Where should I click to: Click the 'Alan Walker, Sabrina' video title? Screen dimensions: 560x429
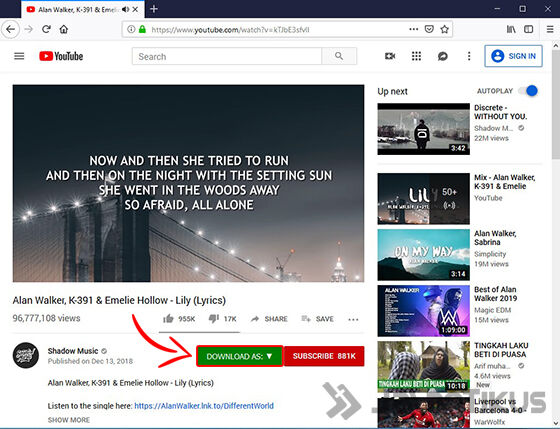(x=495, y=238)
